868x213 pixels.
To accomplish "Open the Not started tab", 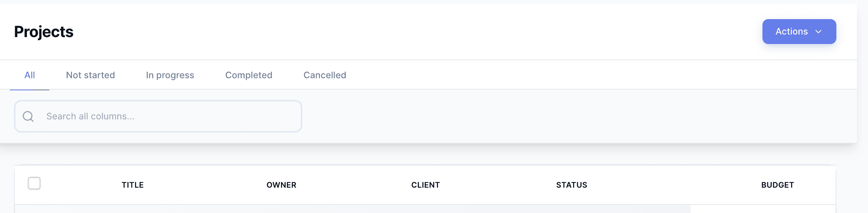I will [90, 75].
